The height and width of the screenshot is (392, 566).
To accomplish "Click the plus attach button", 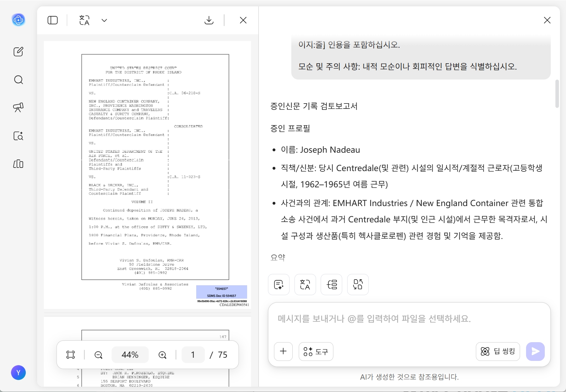I will pos(284,351).
